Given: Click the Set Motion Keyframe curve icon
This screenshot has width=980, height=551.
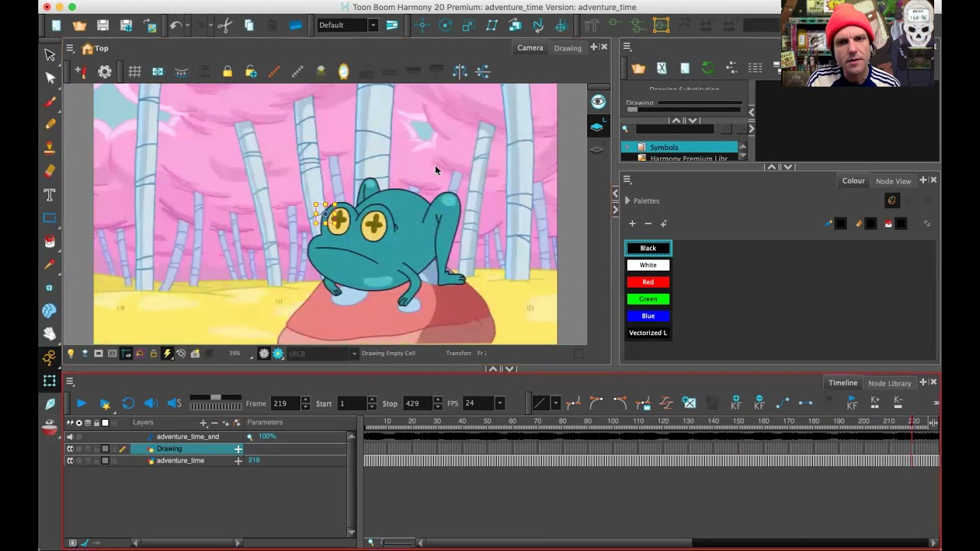Looking at the screenshot, I should point(782,403).
